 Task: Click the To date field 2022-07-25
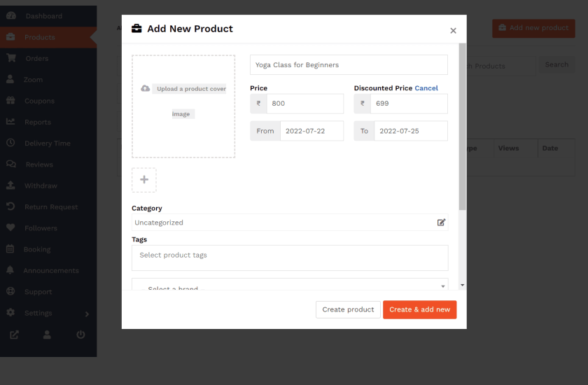411,131
